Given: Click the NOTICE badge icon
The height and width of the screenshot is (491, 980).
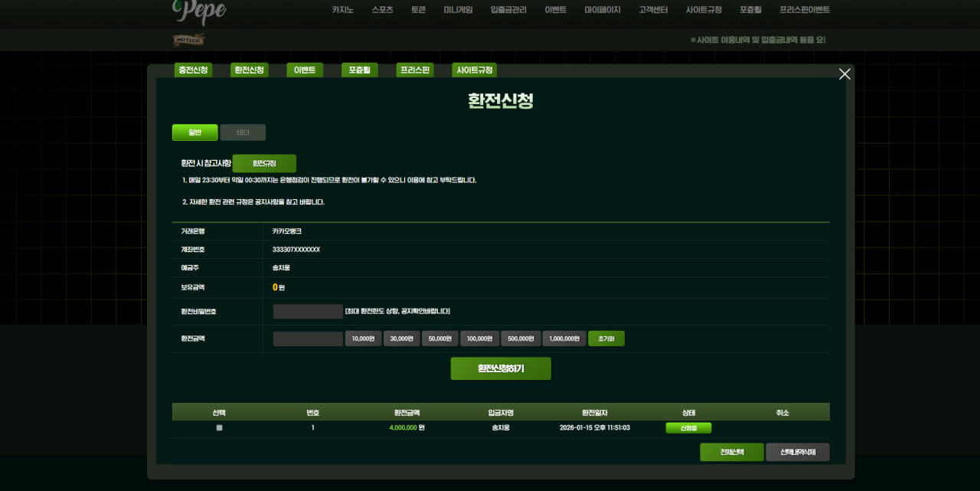Looking at the screenshot, I should pos(188,40).
